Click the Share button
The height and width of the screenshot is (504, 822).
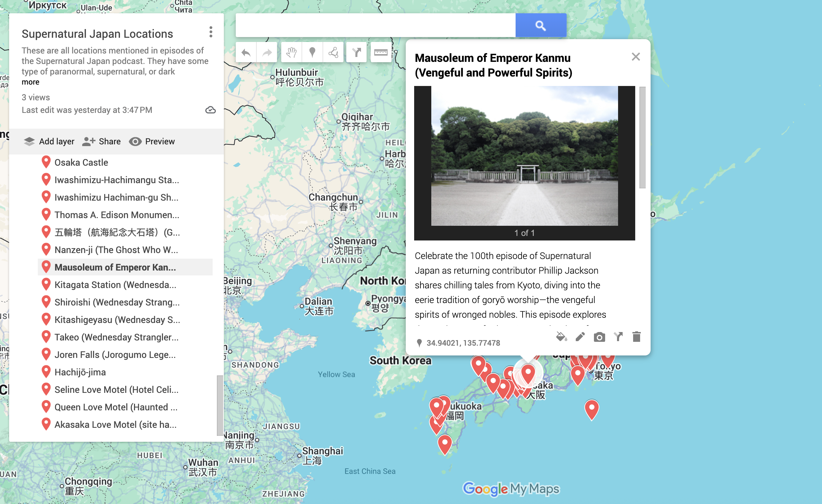click(x=101, y=142)
